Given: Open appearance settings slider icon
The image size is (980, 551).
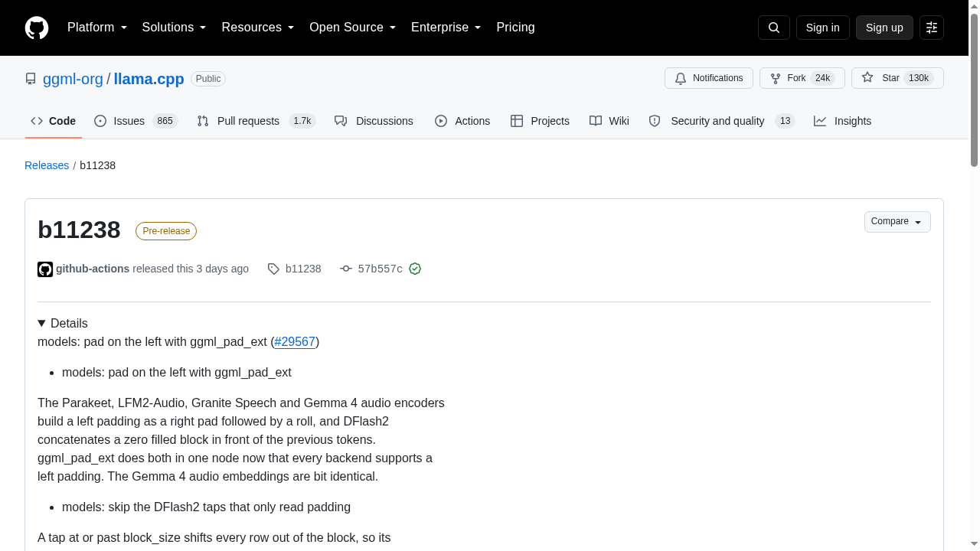Looking at the screenshot, I should pos(932,28).
